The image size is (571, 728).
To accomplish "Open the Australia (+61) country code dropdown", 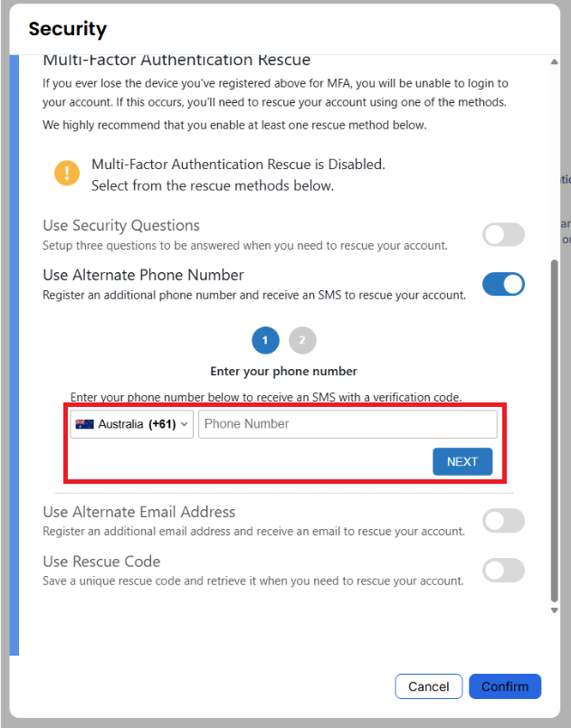I will 131,424.
